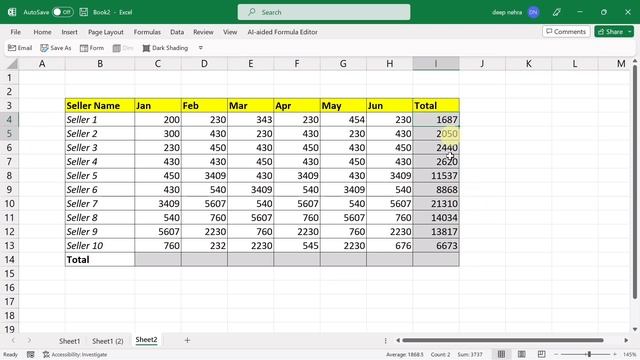
Task: Click next sheet navigation arrow
Action: point(29,340)
